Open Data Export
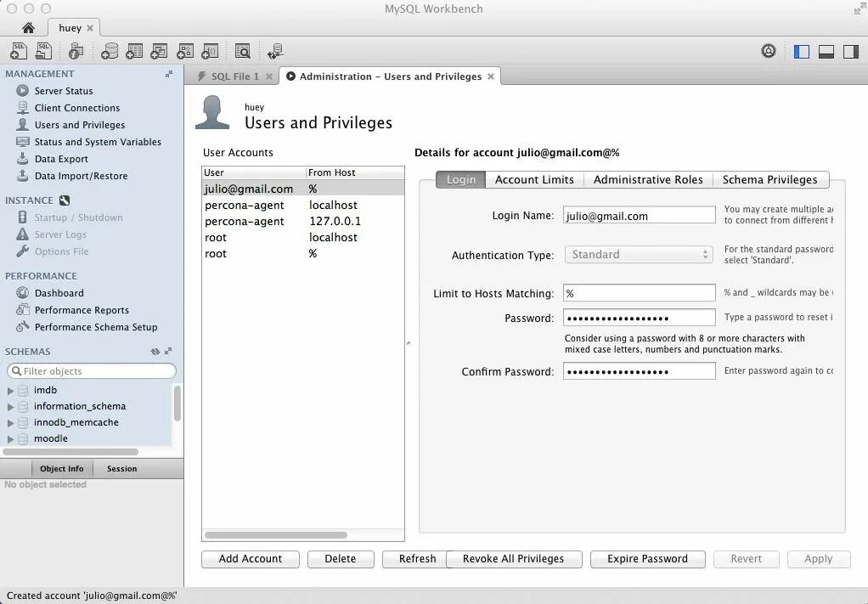Viewport: 868px width, 604px height. [x=61, y=159]
